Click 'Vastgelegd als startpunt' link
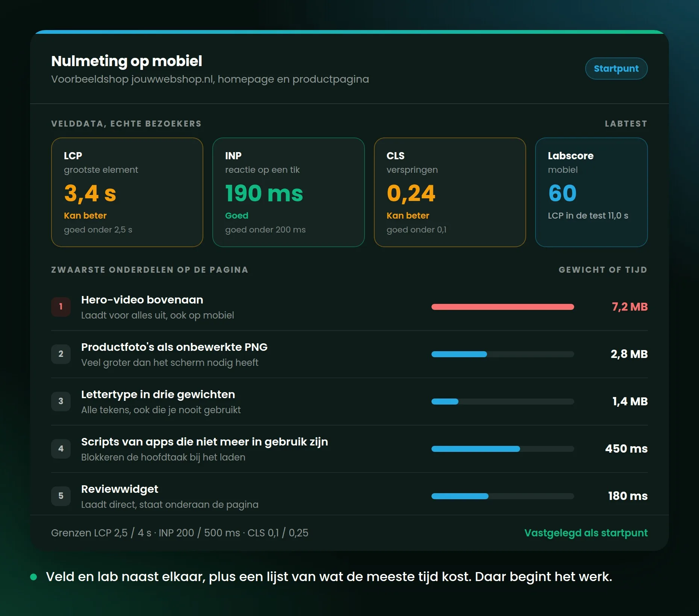The image size is (699, 616). (586, 533)
